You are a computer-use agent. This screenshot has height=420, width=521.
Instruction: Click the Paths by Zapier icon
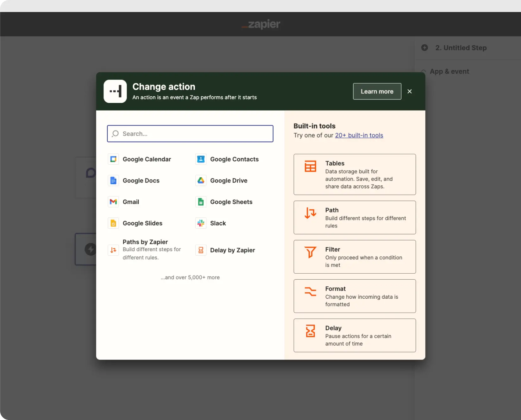(113, 250)
